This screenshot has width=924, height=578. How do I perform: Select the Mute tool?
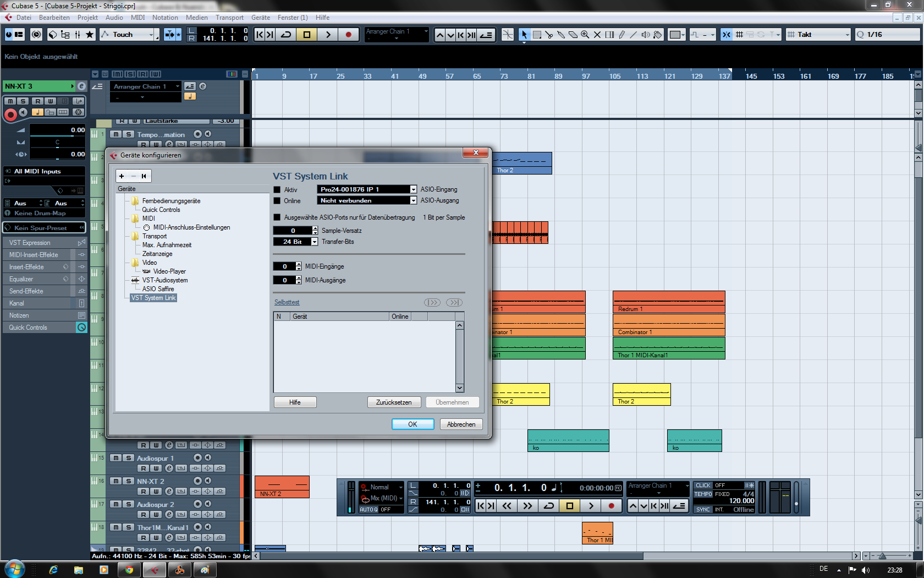[x=597, y=35]
